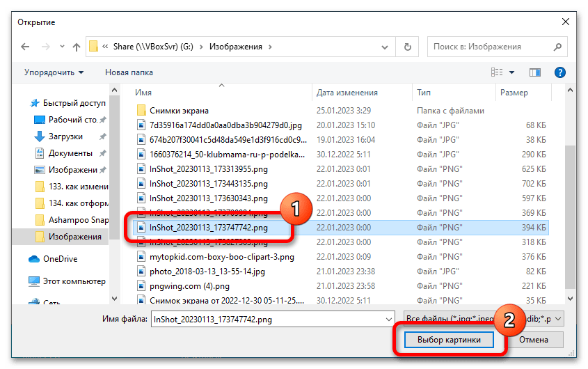Open the Упорядочить dropdown menu

point(54,72)
